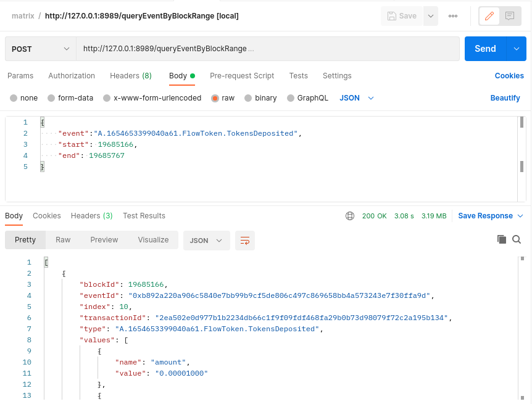Switch response view to Visualize
532x404 pixels.
(153, 240)
